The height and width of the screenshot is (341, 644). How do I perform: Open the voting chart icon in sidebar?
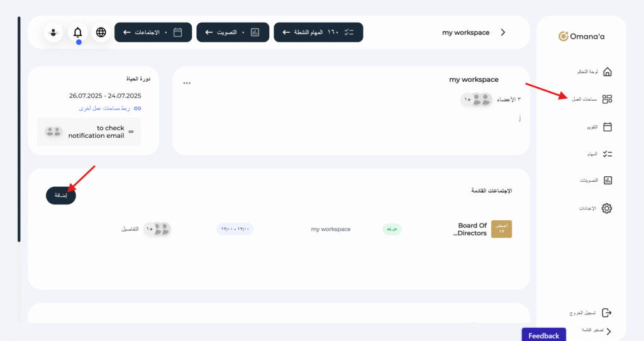[x=607, y=181]
